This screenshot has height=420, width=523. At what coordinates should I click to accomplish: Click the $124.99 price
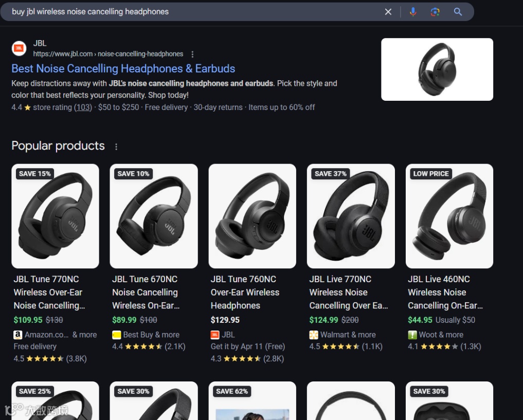pos(324,320)
